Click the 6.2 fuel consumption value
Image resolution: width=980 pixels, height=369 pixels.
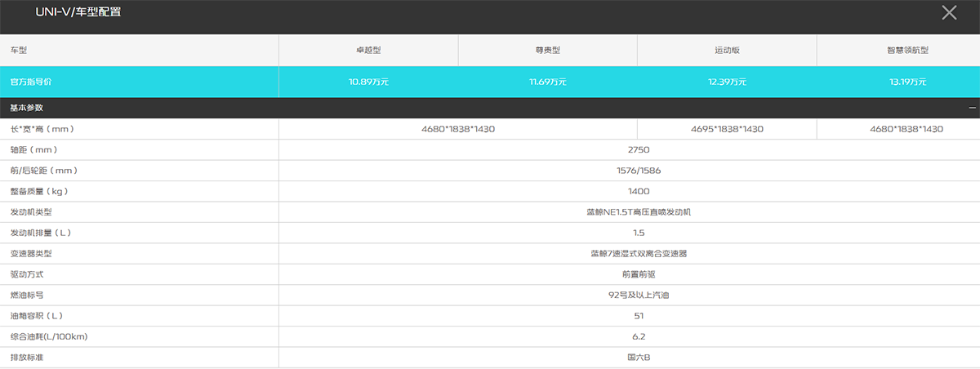(639, 336)
